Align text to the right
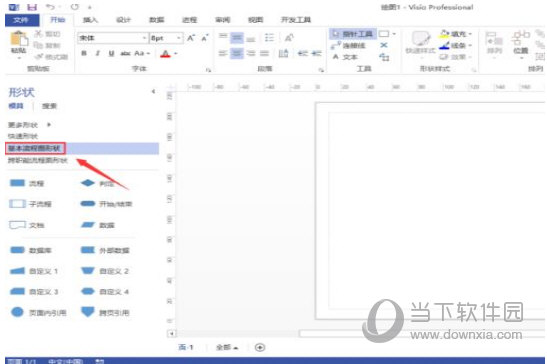Viewport: 547px width, 364px height. tap(251, 53)
